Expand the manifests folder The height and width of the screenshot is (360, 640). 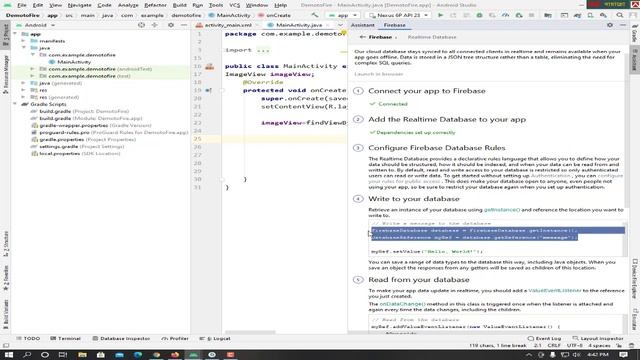[24, 41]
